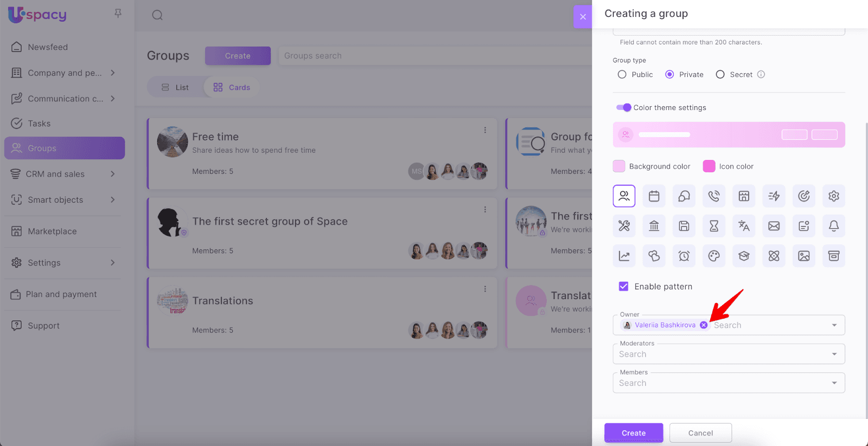Expand CRM and sales submenu
868x446 pixels.
point(113,174)
